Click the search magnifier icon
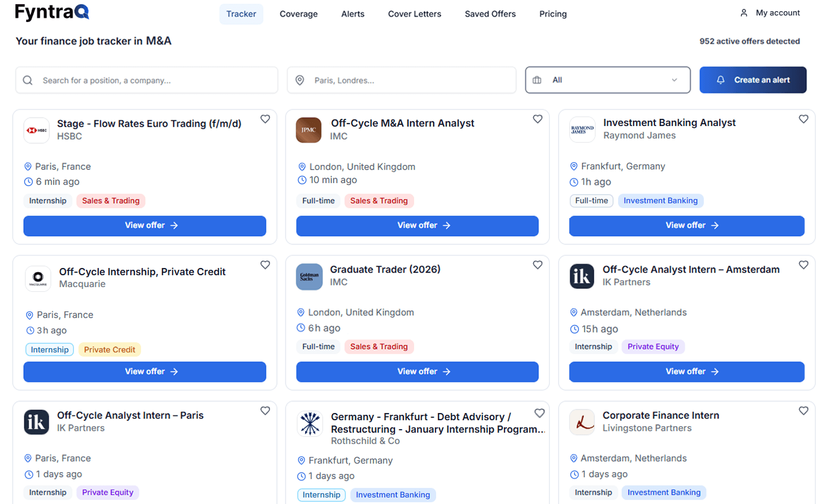This screenshot has width=821, height=504. [x=28, y=80]
